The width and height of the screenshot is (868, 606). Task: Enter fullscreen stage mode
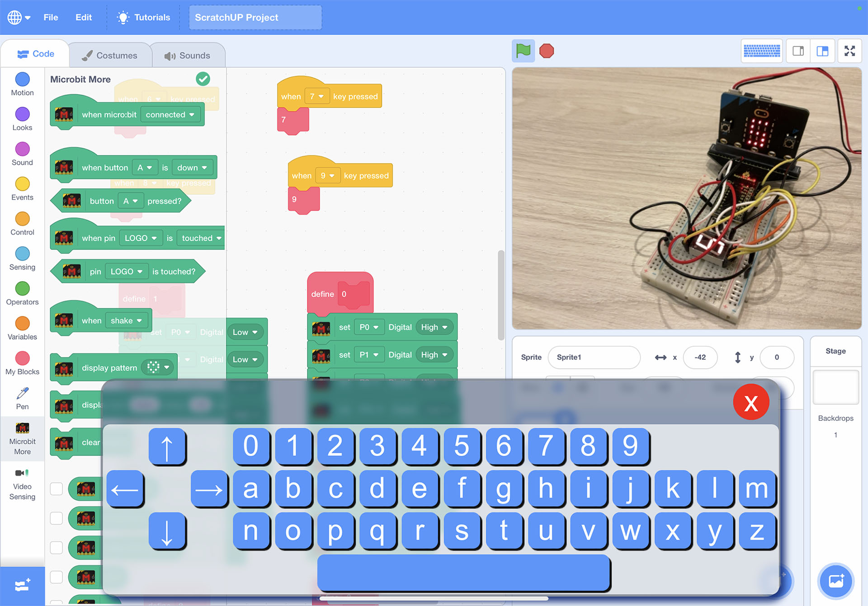pos(849,51)
